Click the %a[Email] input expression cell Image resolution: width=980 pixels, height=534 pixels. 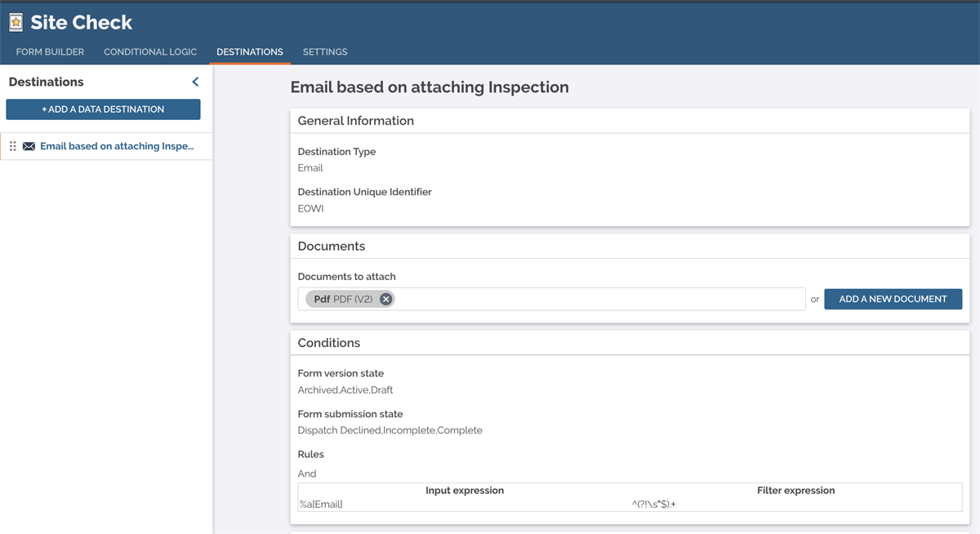[321, 505]
